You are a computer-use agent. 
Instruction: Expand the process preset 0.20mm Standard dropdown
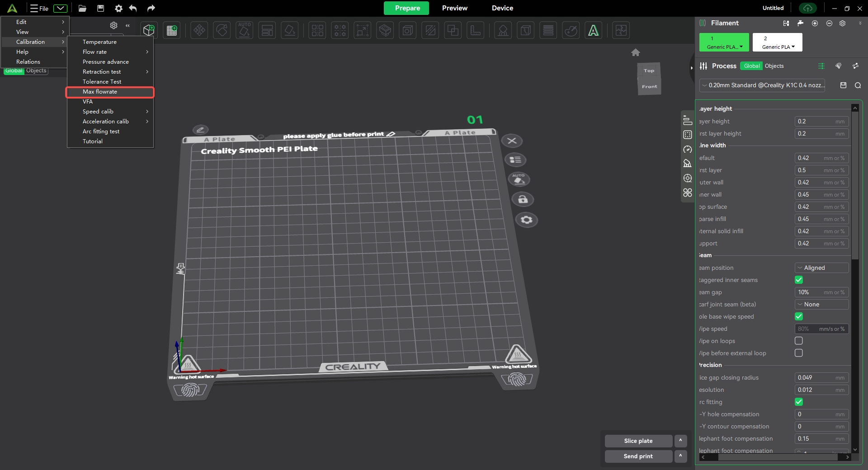(x=762, y=85)
